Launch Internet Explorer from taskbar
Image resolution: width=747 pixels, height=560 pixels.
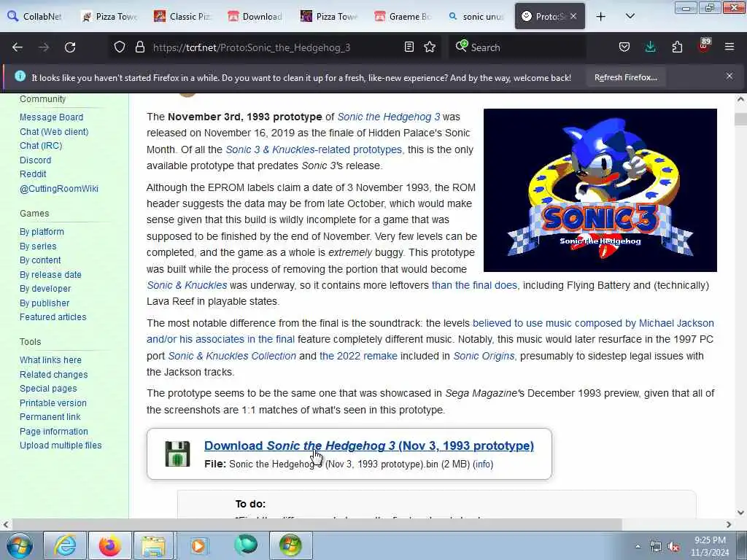pyautogui.click(x=65, y=545)
